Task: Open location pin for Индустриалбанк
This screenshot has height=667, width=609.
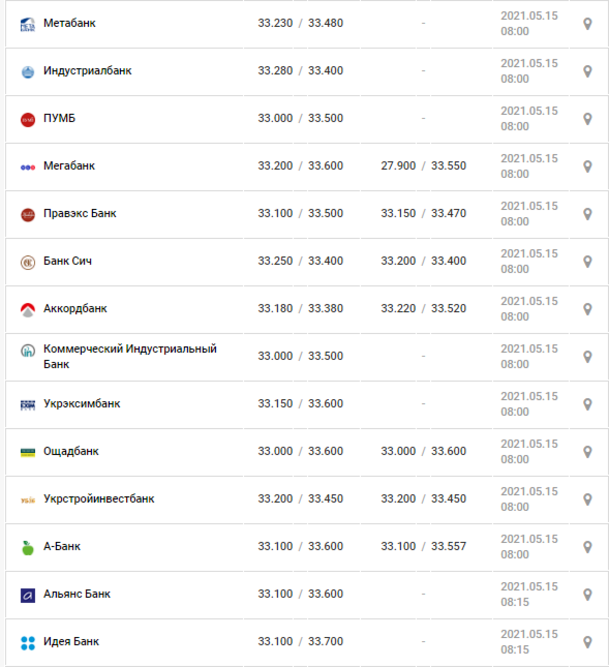Action: (x=587, y=71)
